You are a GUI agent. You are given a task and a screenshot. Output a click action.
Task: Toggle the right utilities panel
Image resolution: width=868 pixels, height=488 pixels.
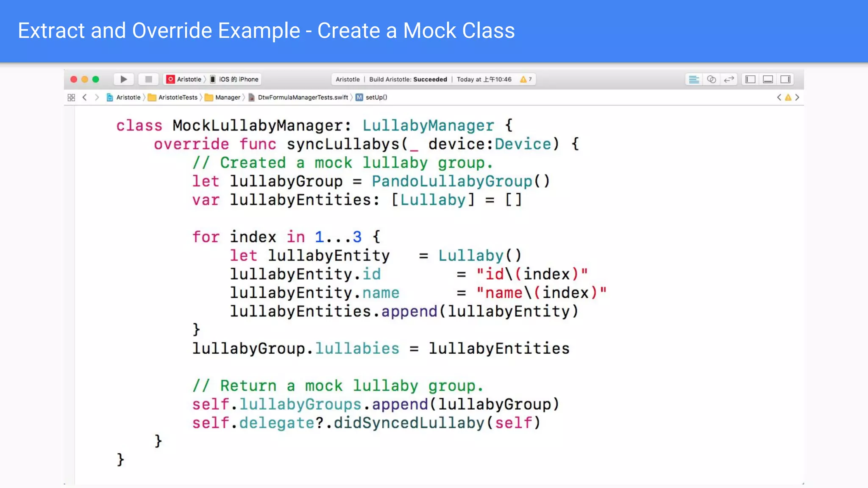point(785,79)
